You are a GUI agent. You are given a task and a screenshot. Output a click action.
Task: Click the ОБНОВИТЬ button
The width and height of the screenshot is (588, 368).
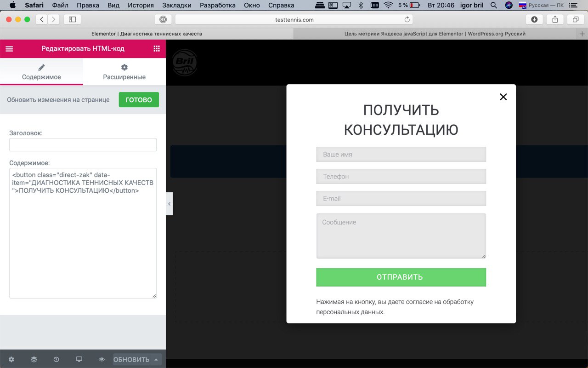[x=131, y=359]
